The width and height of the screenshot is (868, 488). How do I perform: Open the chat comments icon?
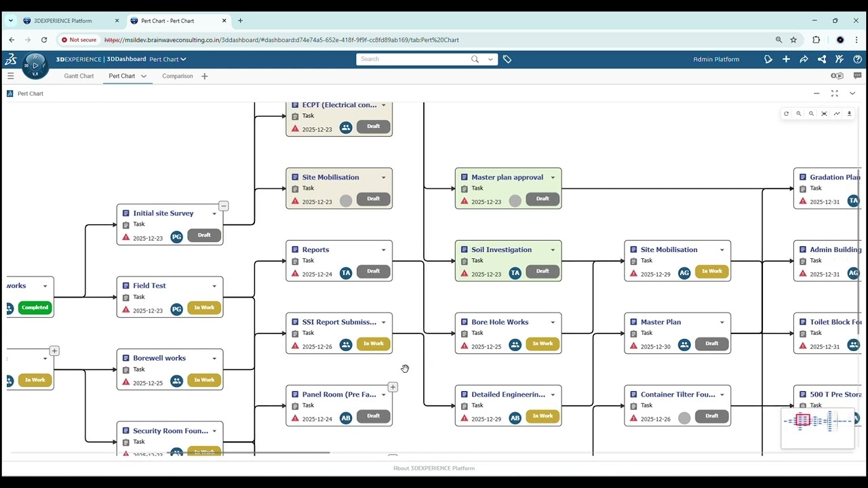coord(857,76)
